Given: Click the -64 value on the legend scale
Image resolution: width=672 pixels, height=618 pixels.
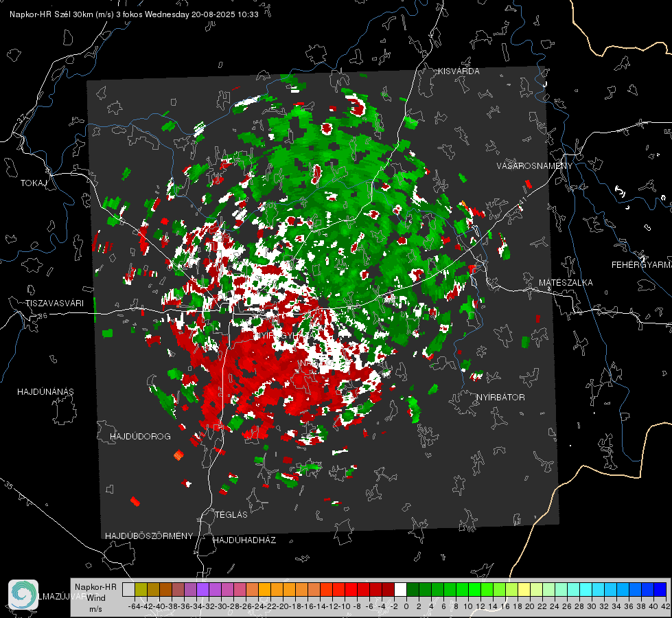Looking at the screenshot, I should pos(134,607).
